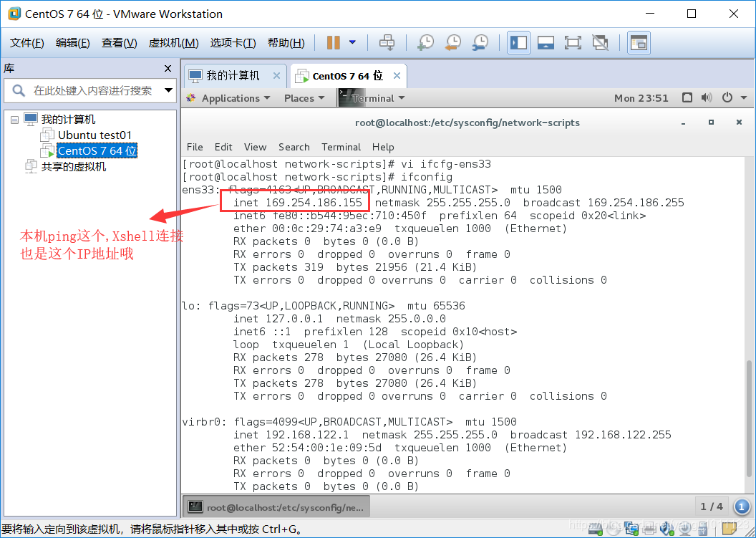The width and height of the screenshot is (756, 538).
Task: Expand the library search options dropdown arrow
Action: 168,90
